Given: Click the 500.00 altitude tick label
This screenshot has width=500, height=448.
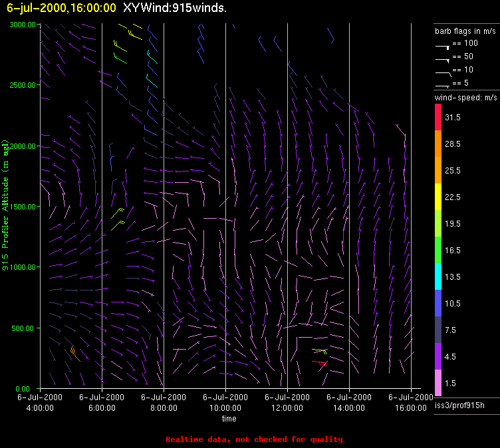Looking at the screenshot, I should coord(24,328).
